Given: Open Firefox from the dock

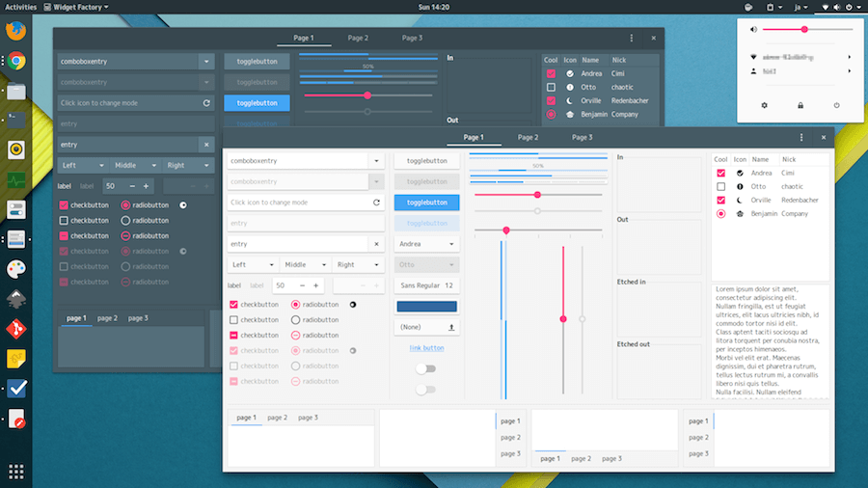Looking at the screenshot, I should coord(16,31).
